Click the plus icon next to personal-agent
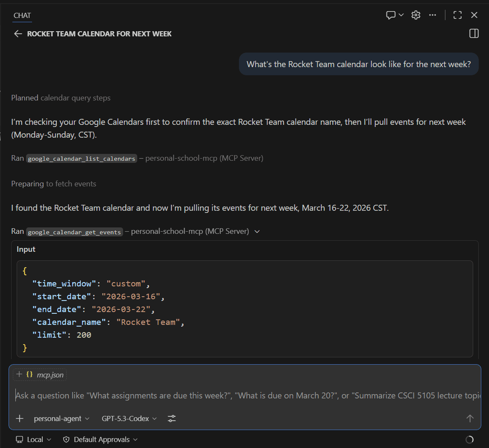The image size is (489, 448). 20,419
